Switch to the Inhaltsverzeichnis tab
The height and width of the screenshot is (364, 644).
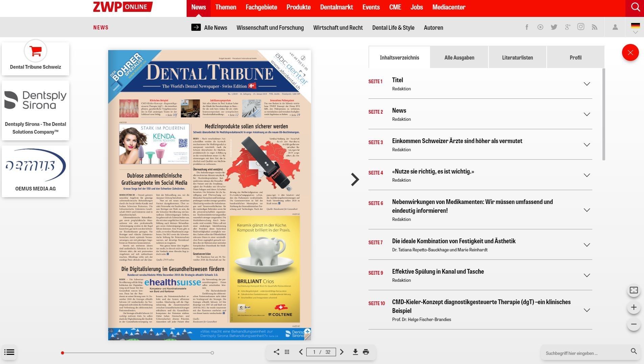coord(399,58)
